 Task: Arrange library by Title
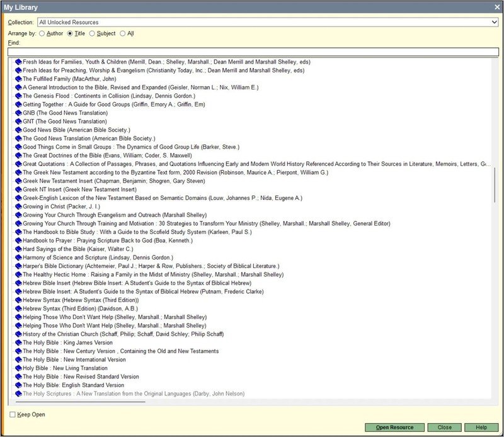tap(70, 33)
